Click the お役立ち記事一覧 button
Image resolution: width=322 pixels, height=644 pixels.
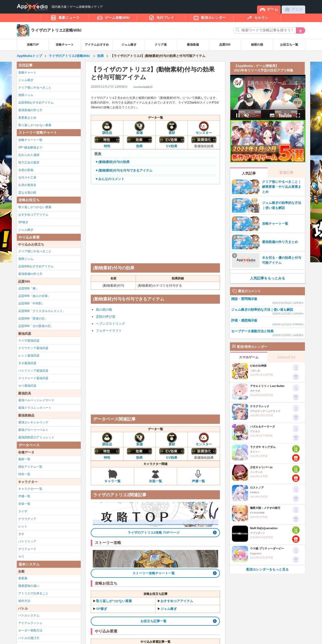[x=155, y=621]
